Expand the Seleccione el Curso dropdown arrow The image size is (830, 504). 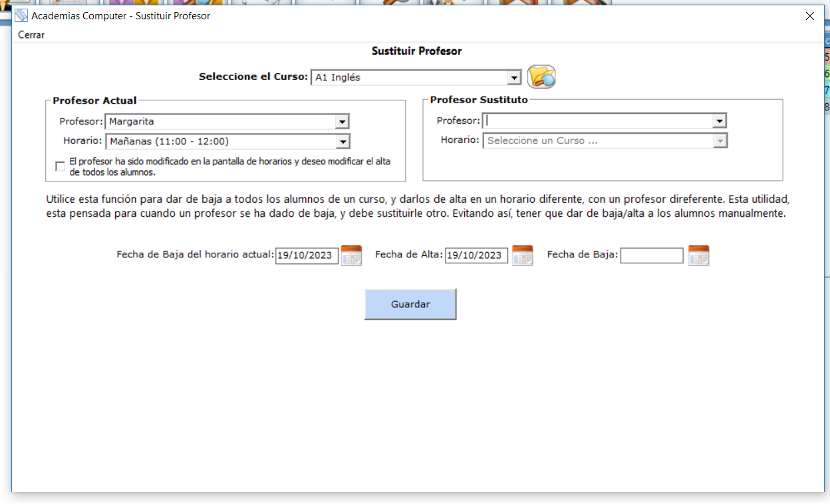click(x=513, y=78)
